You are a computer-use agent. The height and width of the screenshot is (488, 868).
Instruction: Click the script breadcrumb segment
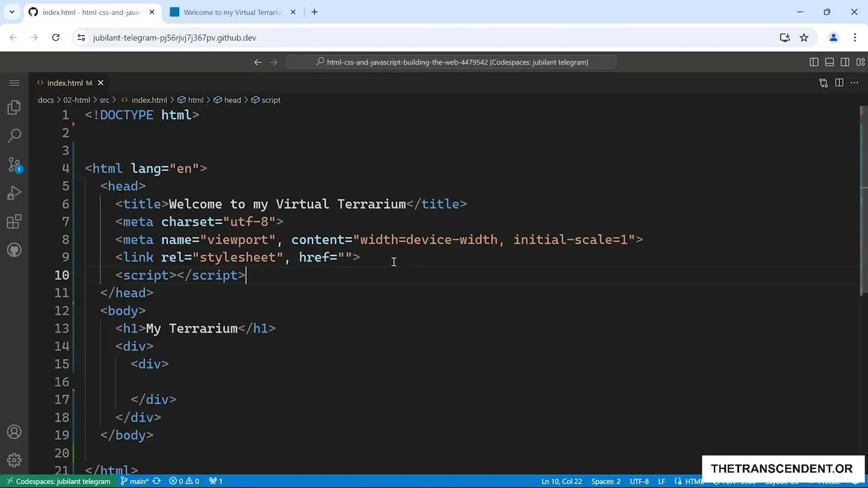click(266, 100)
